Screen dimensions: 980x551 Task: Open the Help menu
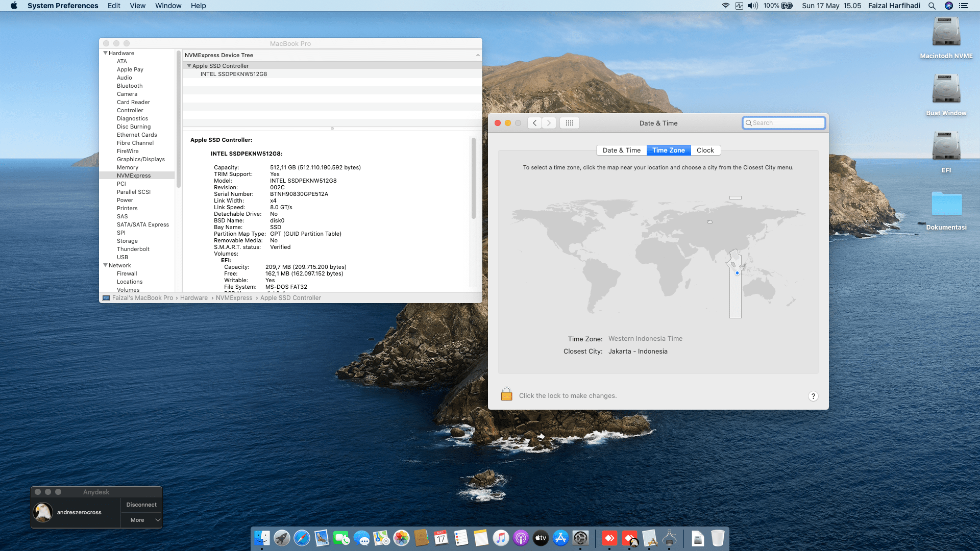pos(198,6)
